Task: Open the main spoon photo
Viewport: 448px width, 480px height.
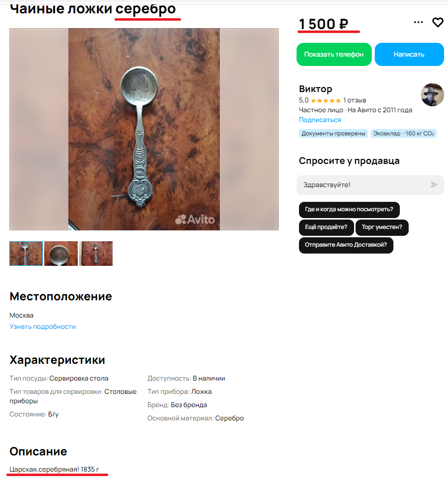Action: point(144,129)
